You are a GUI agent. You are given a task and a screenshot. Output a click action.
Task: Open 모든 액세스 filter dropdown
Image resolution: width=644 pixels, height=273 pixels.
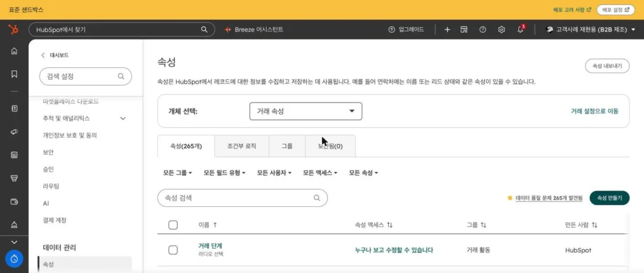320,173
